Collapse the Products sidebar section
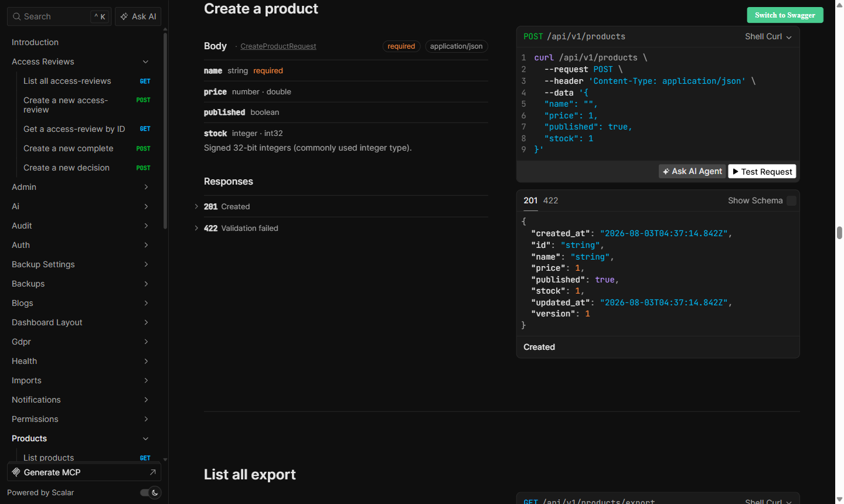The image size is (844, 504). [x=146, y=438]
